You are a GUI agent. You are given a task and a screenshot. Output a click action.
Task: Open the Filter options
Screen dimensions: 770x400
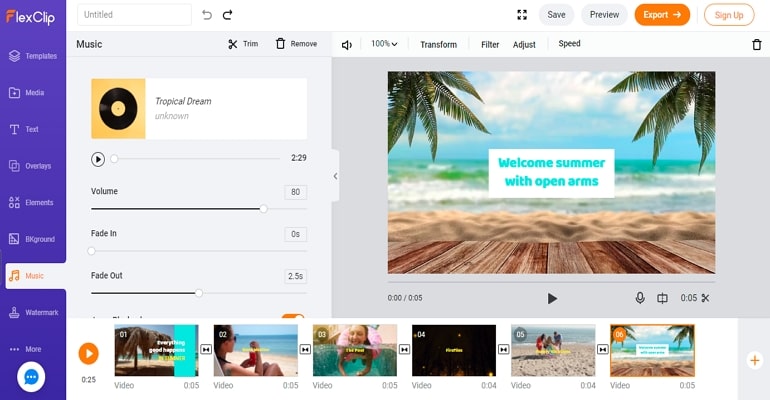tap(490, 45)
